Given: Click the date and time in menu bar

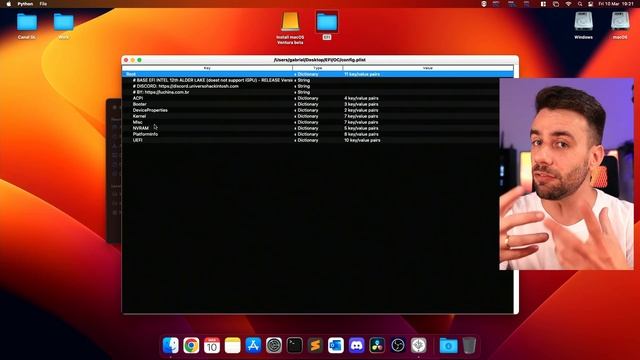Looking at the screenshot, I should coord(616,4).
